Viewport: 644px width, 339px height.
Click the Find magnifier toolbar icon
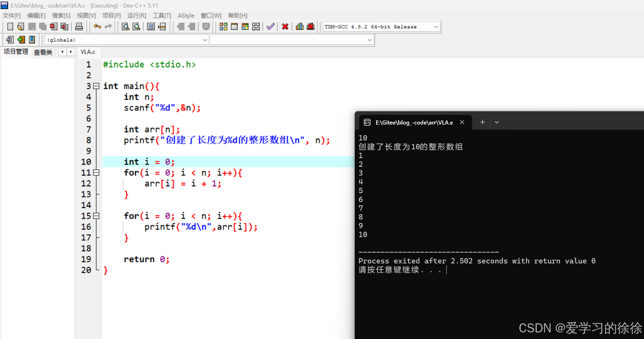tap(125, 27)
